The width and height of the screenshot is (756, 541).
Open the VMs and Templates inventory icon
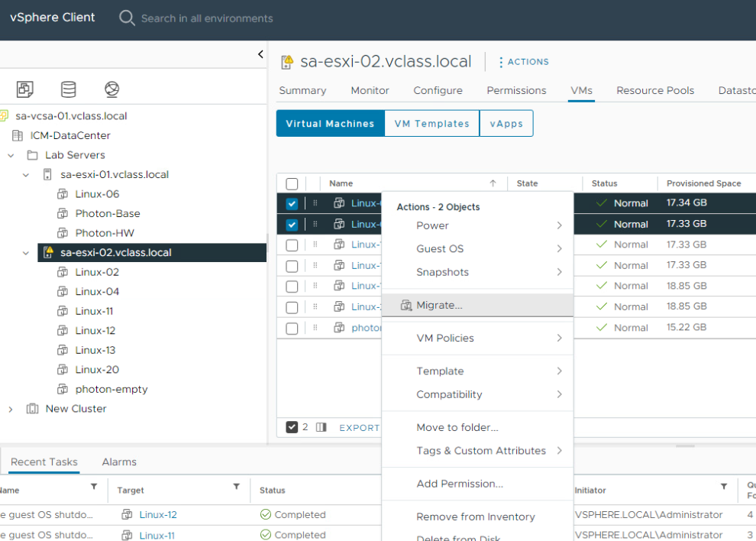(x=25, y=89)
